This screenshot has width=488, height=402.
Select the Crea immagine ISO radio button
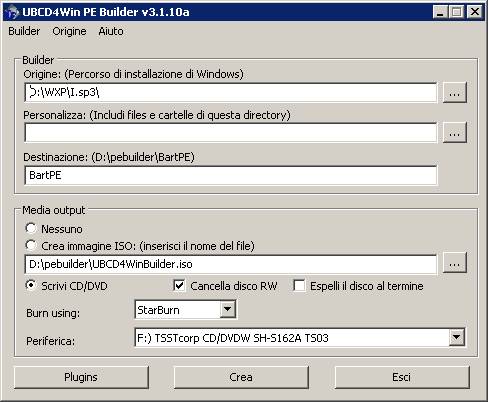[31, 245]
